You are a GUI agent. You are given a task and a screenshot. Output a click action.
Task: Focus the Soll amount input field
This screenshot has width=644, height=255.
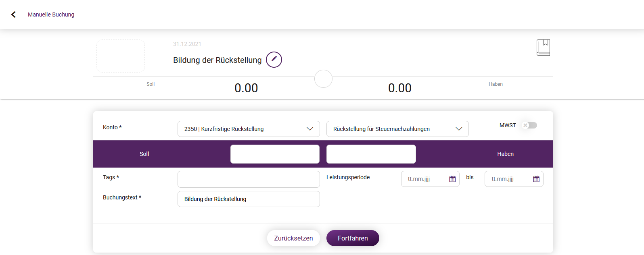point(275,154)
